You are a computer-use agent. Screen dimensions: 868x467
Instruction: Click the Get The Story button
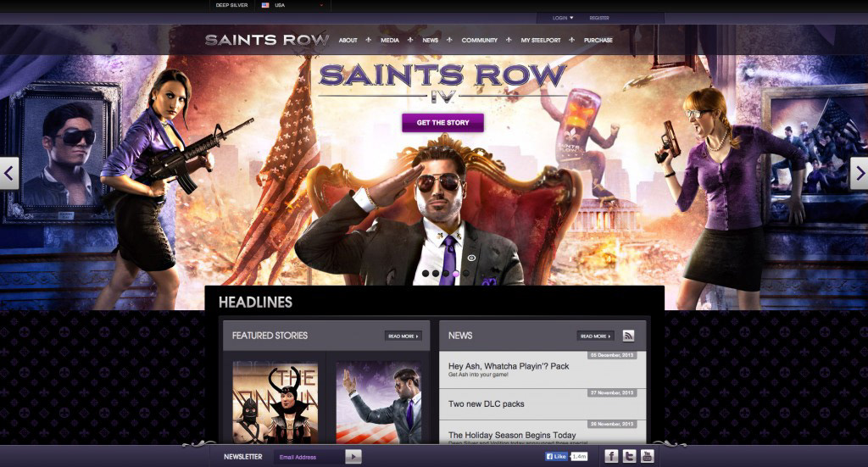coord(442,123)
